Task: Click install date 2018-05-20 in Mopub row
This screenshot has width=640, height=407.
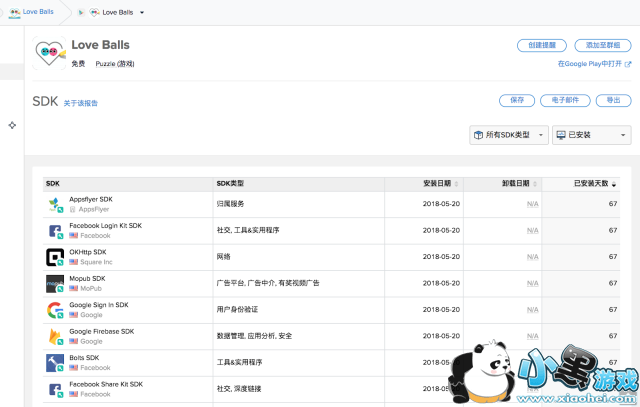Action: point(441,283)
